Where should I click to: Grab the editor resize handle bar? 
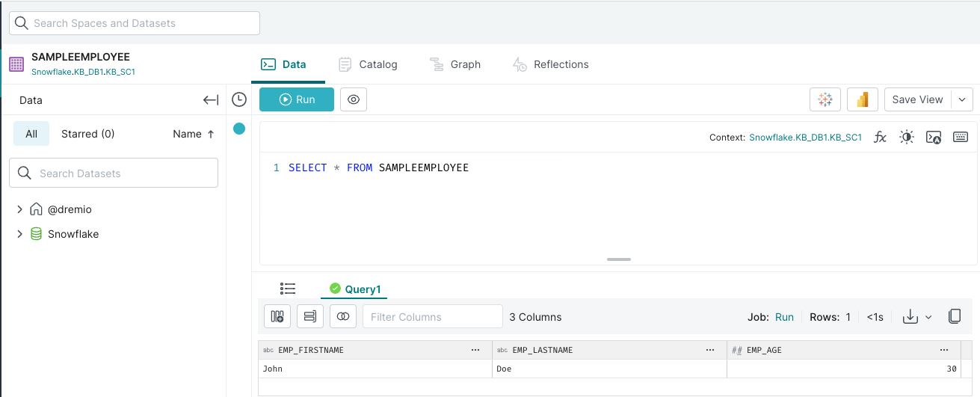pos(619,259)
